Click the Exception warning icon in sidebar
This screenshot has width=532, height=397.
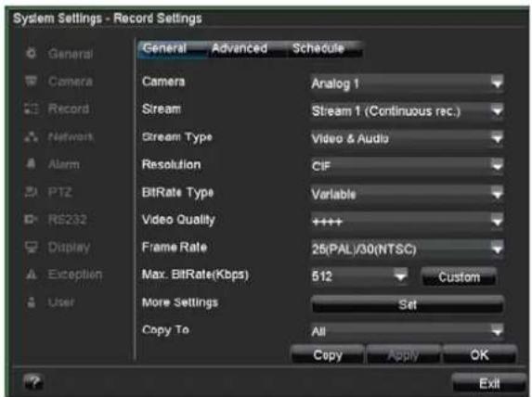click(32, 274)
